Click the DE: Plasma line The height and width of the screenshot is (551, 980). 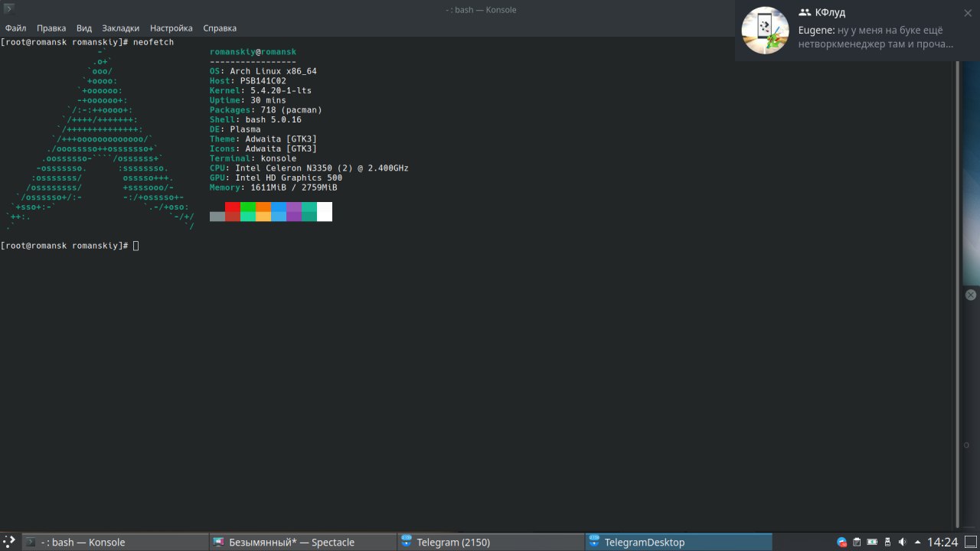coord(235,129)
